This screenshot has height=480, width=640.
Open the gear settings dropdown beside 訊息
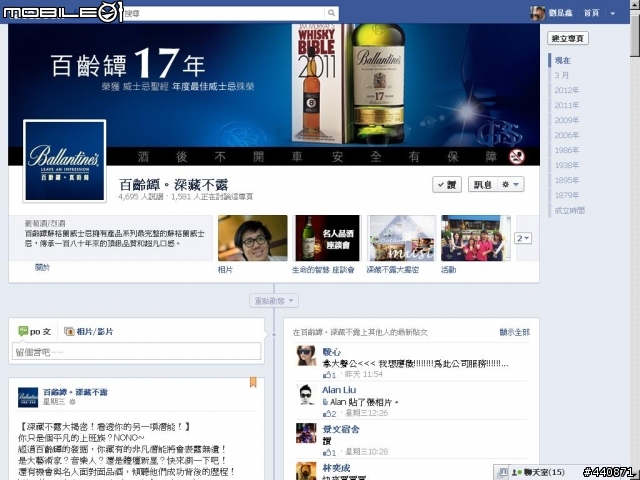pyautogui.click(x=511, y=184)
